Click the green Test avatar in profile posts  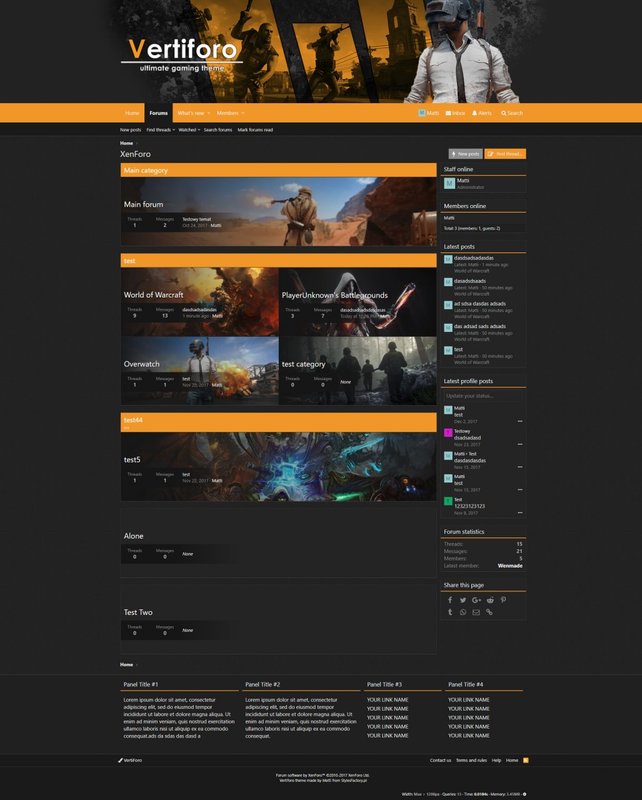448,501
